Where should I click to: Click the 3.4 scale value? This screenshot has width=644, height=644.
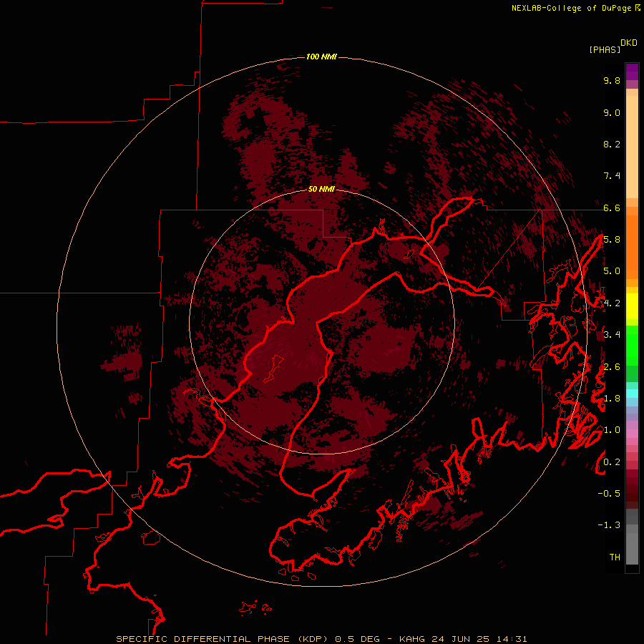[612, 335]
